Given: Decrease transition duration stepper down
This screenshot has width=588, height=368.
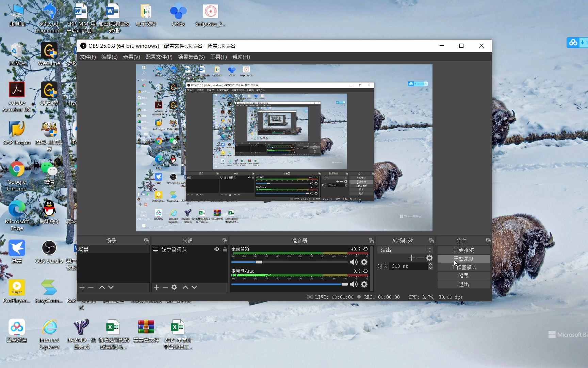Looking at the screenshot, I should pos(430,268).
